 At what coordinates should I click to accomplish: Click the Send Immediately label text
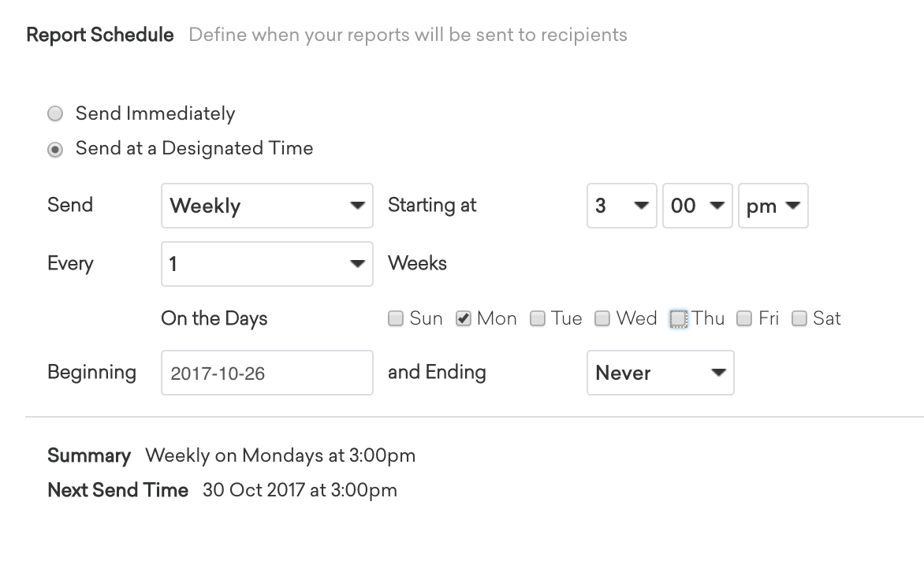point(155,114)
